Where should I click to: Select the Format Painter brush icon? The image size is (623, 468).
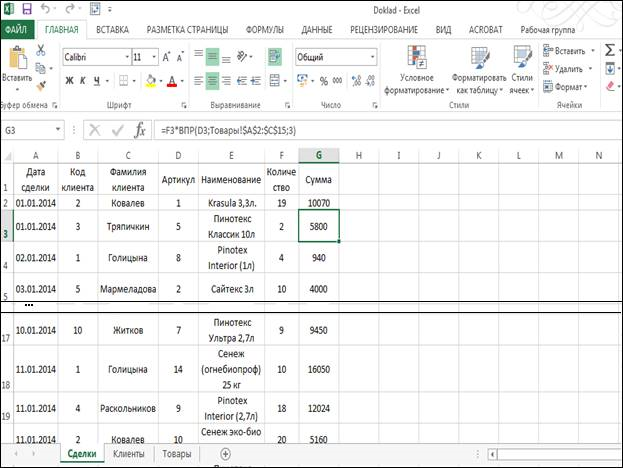[41, 85]
